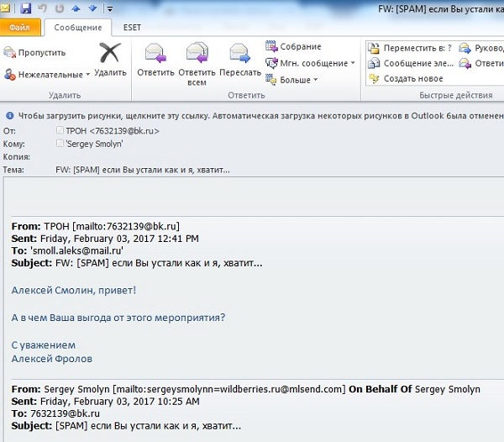Click Собрание to reply with meeting
Screen dimensions: 504x442
click(293, 46)
